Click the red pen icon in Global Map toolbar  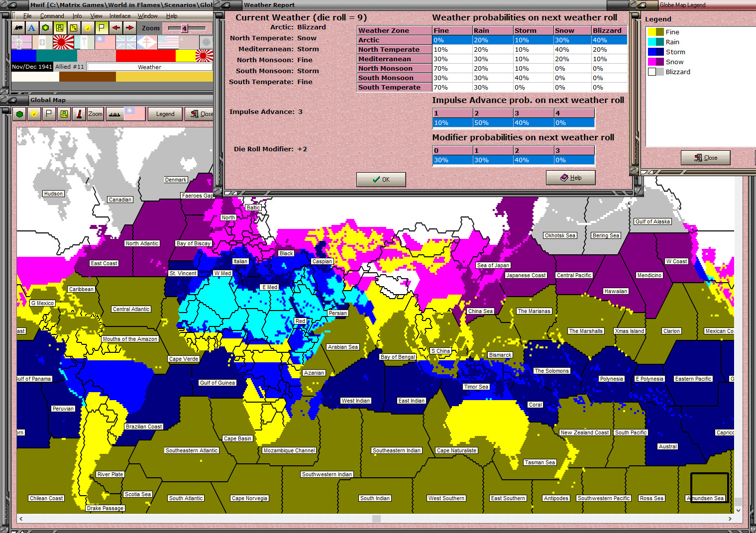(79, 114)
